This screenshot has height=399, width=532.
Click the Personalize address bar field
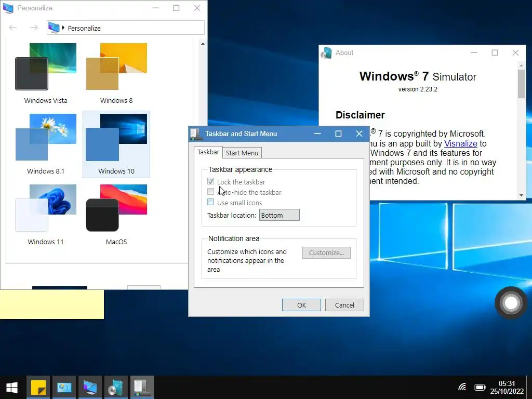tap(126, 28)
